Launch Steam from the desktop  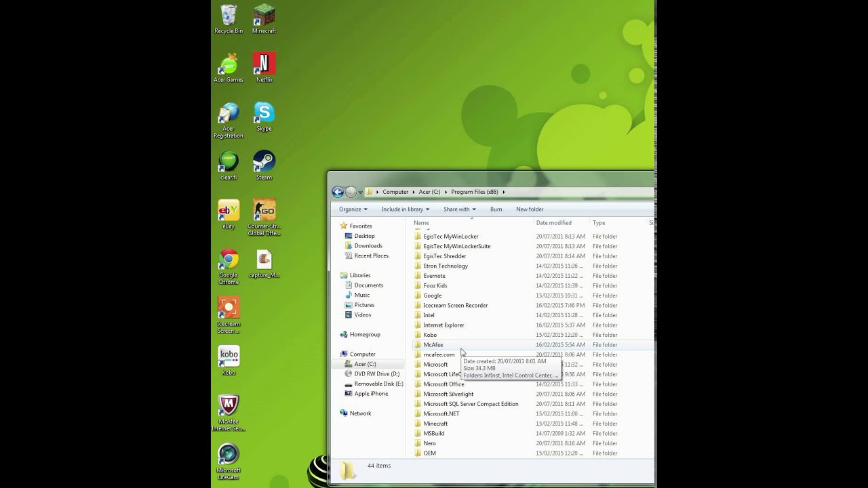tap(264, 165)
